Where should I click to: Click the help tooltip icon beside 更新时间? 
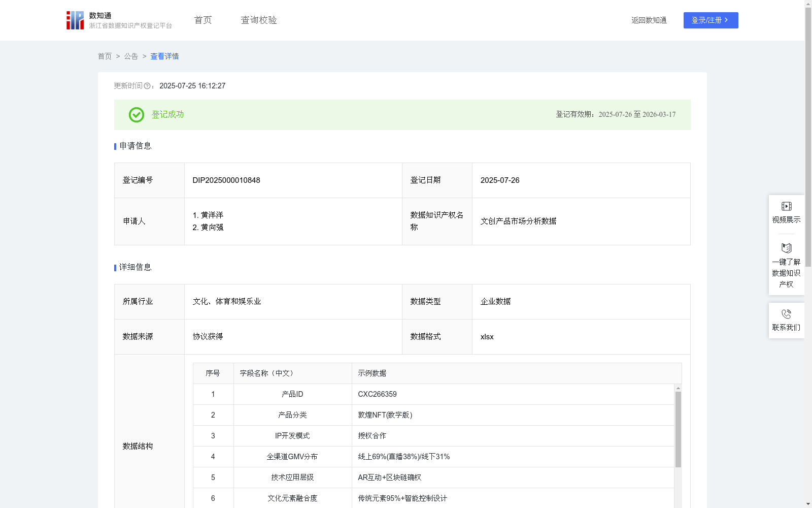coord(148,86)
